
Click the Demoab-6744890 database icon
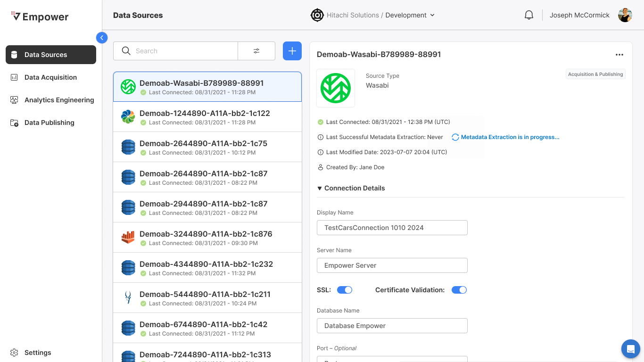[128, 328]
